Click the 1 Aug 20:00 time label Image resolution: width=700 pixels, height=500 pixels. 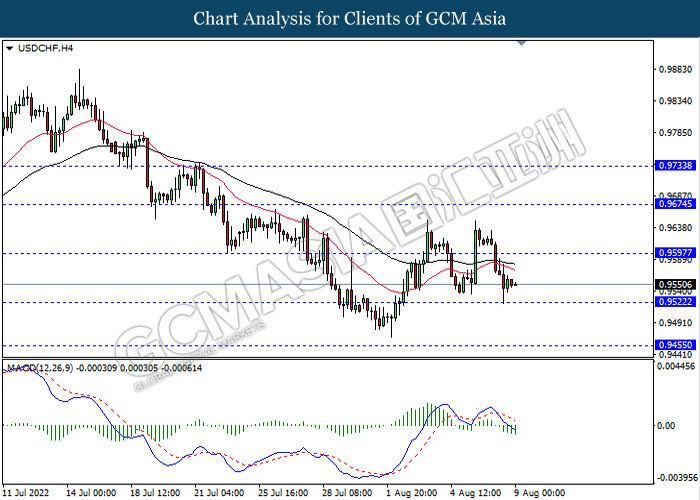tap(412, 493)
